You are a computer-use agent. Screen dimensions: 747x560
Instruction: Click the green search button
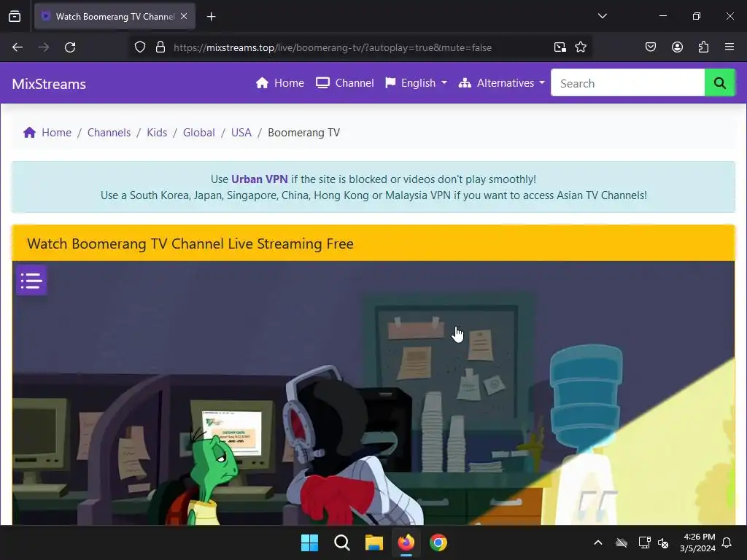720,83
